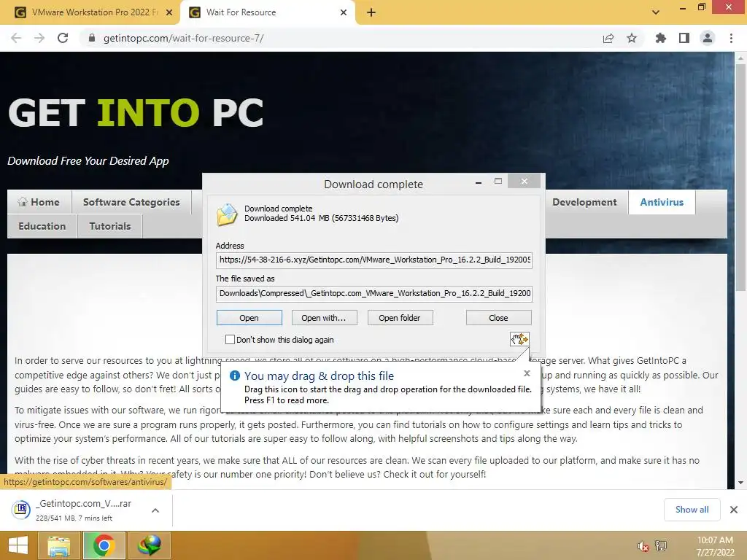Click the scrollbar down arrow
The image size is (747, 560).
click(740, 483)
